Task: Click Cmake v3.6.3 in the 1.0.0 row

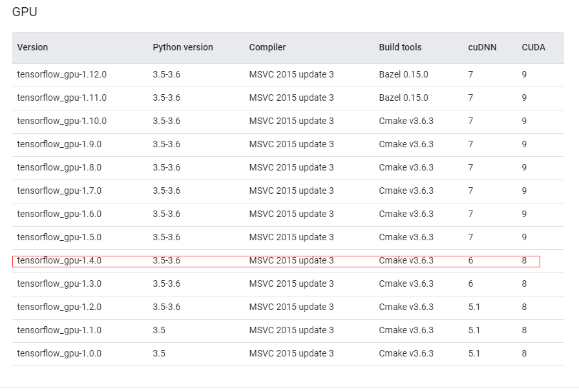Action: [406, 354]
